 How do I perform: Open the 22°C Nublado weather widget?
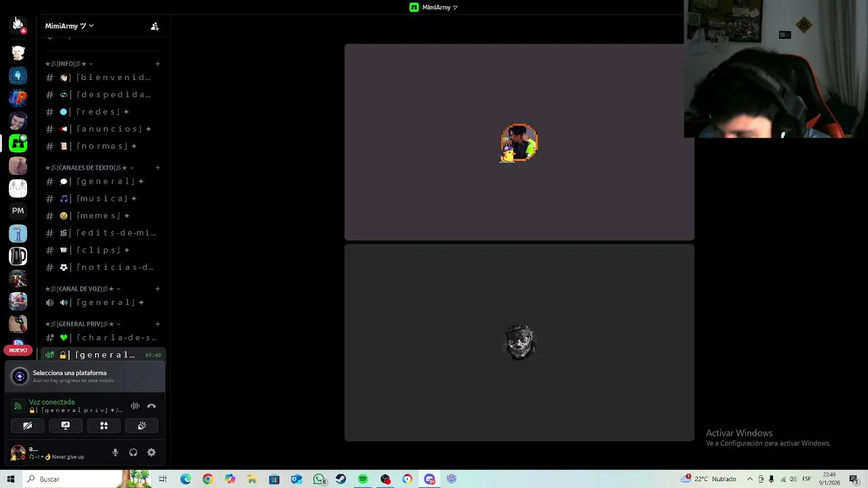coord(709,479)
